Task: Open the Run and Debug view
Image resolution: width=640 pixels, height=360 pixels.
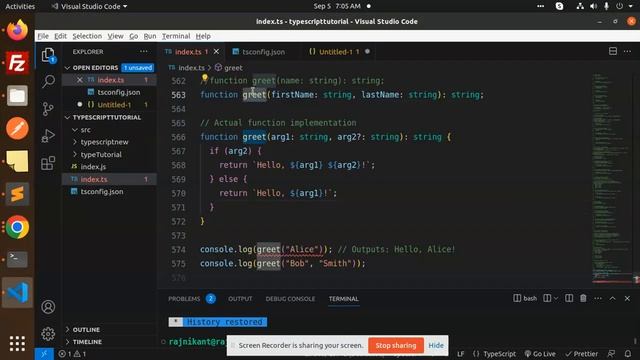Action: [x=48, y=136]
